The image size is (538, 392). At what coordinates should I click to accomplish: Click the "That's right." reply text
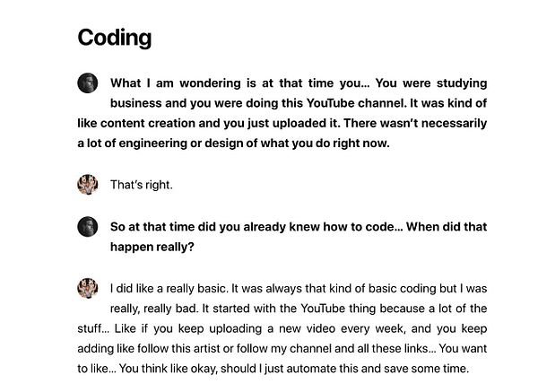[141, 185]
